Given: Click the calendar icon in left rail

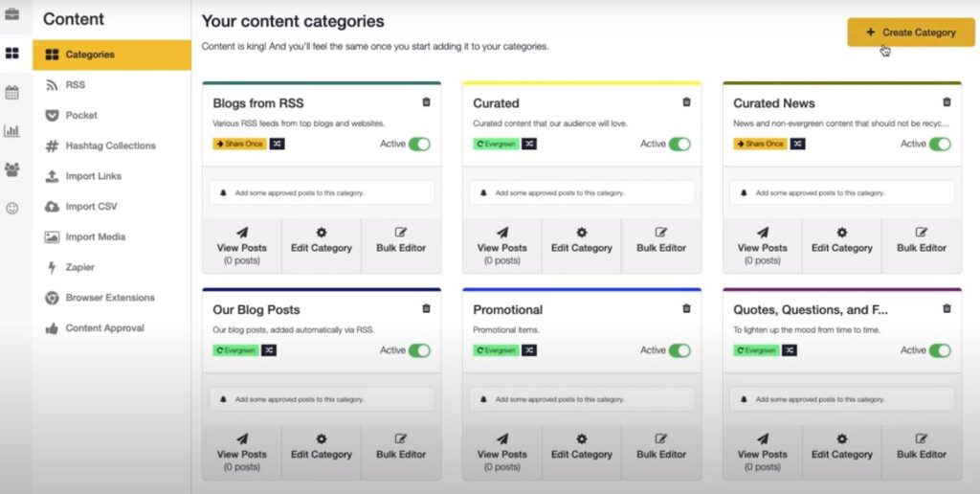Looking at the screenshot, I should pos(12,93).
